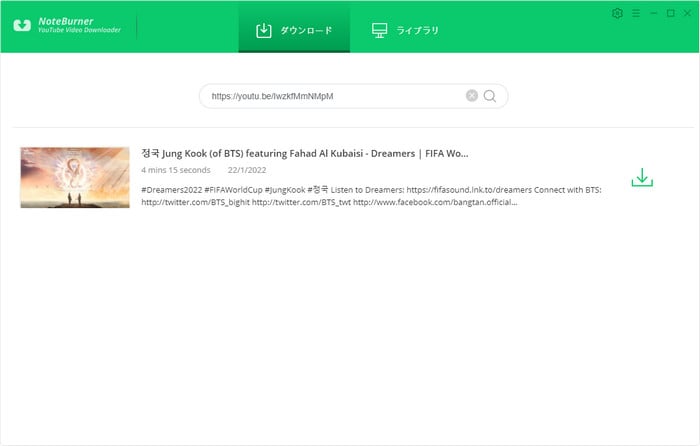Click the date 22/1/2022
Image resolution: width=700 pixels, height=446 pixels.
[247, 170]
